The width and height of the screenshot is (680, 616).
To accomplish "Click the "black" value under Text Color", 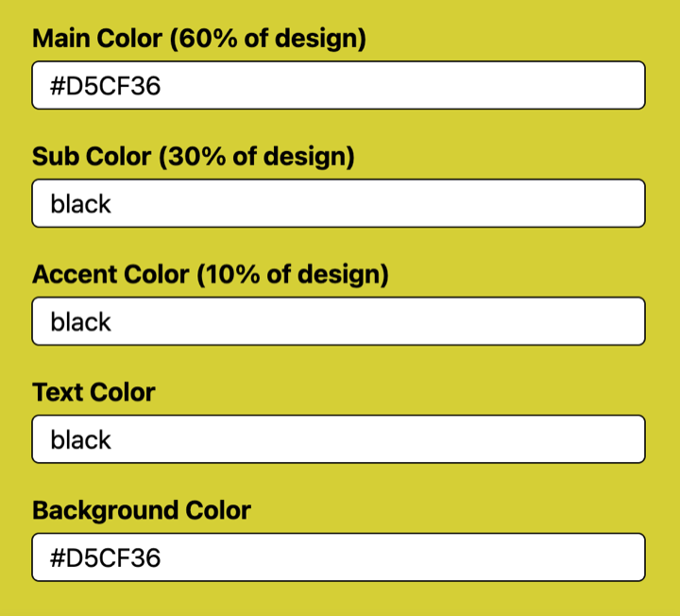I will (x=81, y=440).
